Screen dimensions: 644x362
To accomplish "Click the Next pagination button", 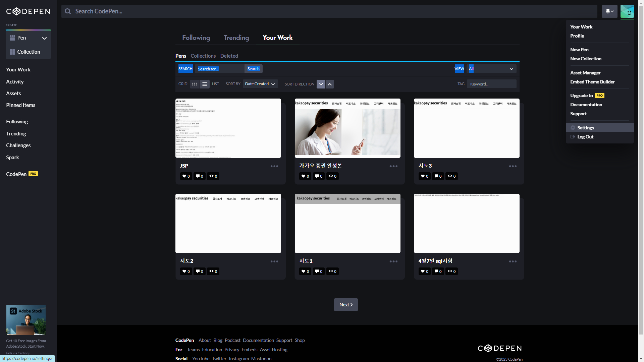I will 346,305.
